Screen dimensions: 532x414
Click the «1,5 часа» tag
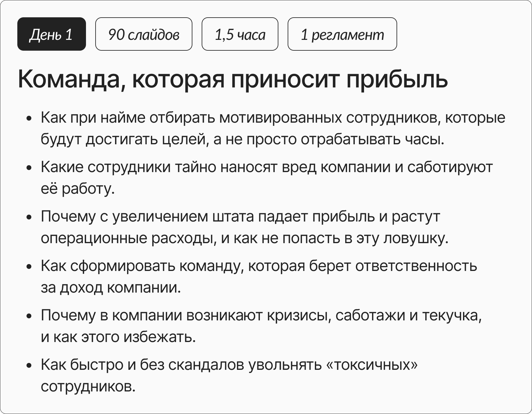(x=240, y=34)
